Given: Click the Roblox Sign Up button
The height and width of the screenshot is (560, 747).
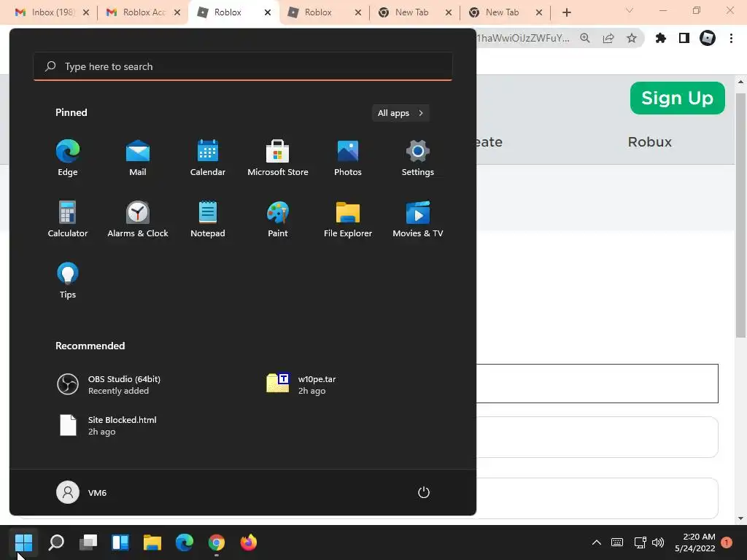Looking at the screenshot, I should point(678,98).
